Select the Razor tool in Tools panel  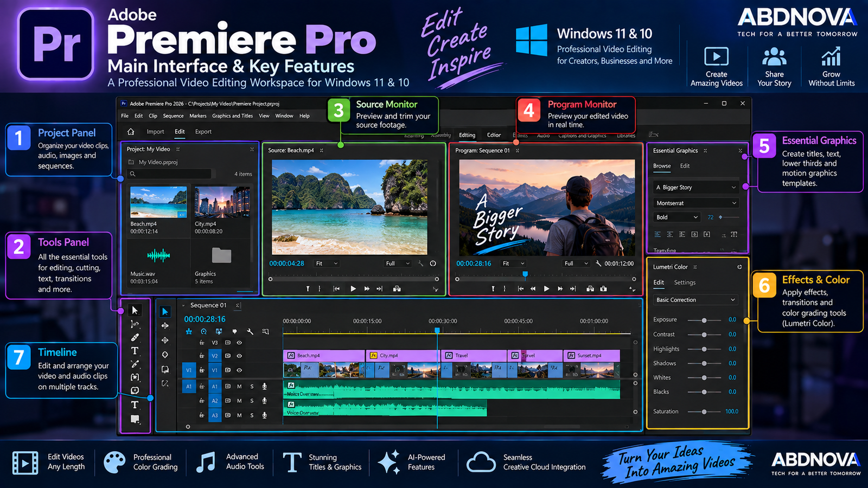135,337
